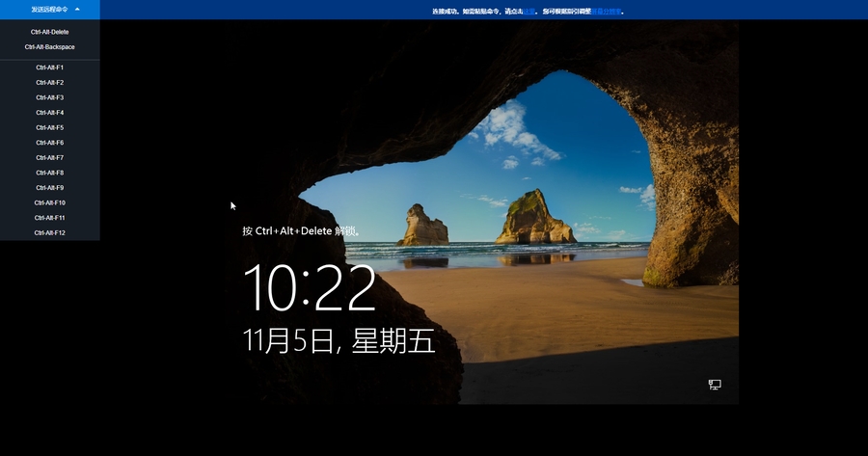
Task: Click the Ctrl-Alt-F3 option
Action: click(x=49, y=97)
